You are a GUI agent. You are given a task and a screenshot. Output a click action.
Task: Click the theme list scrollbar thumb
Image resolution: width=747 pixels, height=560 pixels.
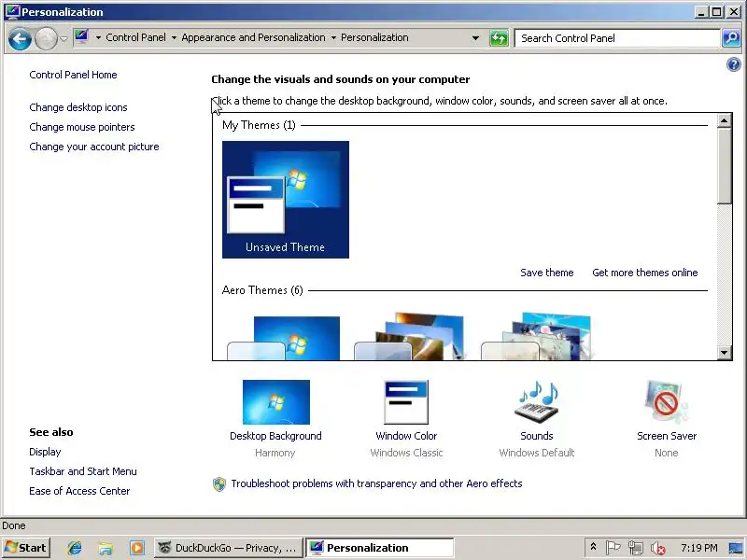pos(725,165)
